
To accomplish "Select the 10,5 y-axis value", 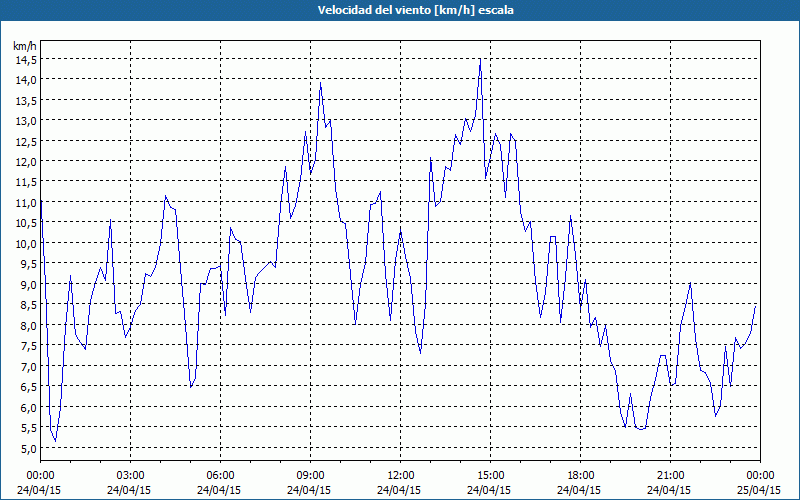I will click(26, 223).
